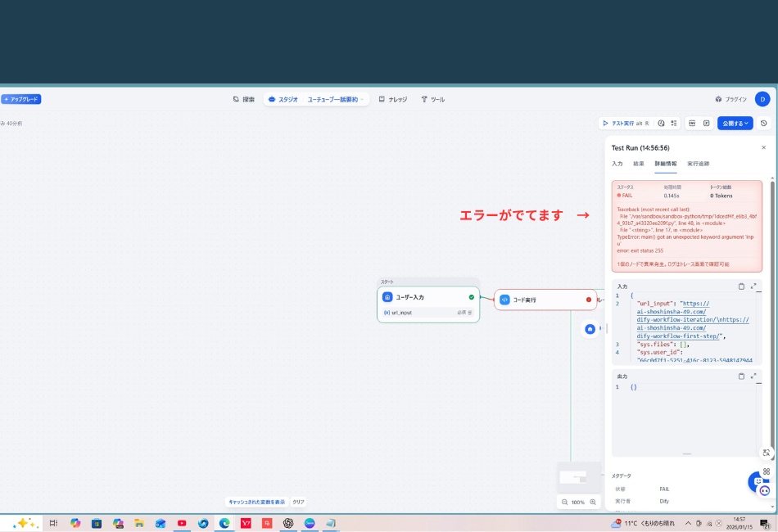This screenshot has width=778, height=532.
Task: Open the 公開する publish dropdown
Action: pyautogui.click(x=735, y=123)
